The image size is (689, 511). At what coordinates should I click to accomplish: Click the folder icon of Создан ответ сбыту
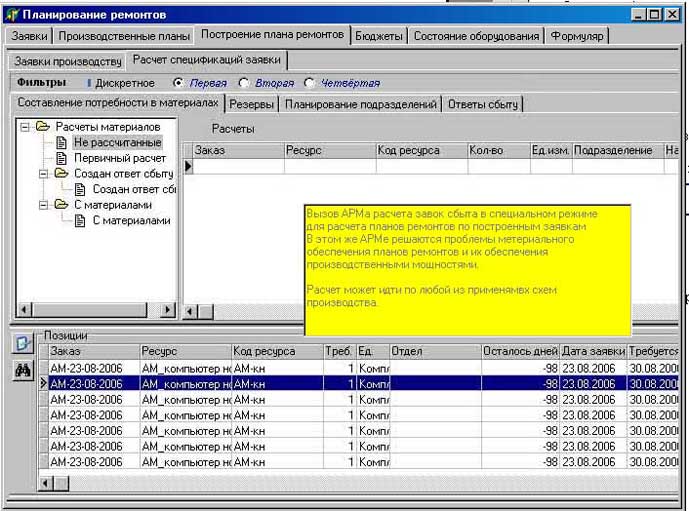pos(61,173)
